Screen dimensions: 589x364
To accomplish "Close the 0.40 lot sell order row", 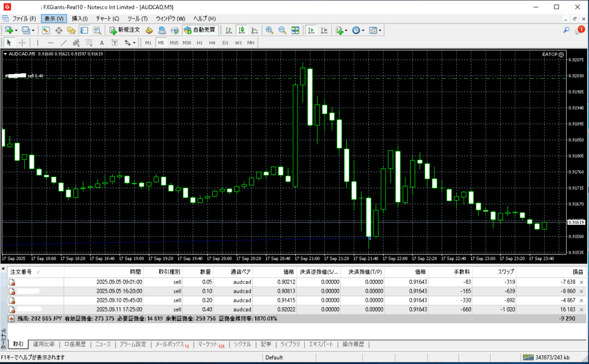I will [x=581, y=309].
